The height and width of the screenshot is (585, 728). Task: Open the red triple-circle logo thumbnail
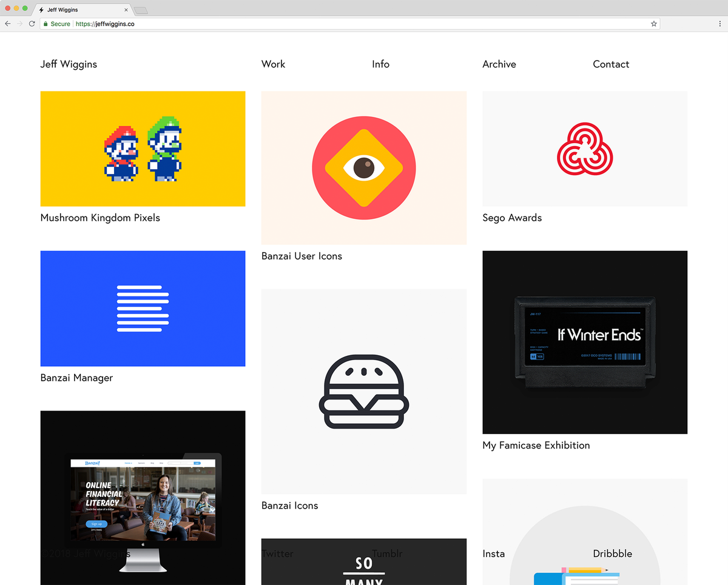point(585,149)
